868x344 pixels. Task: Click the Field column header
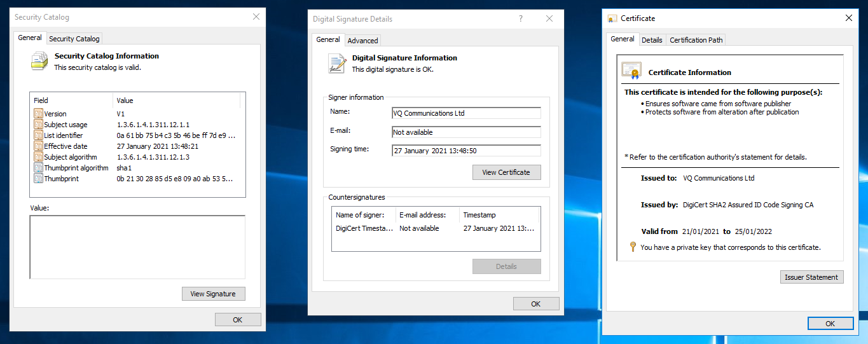click(x=71, y=100)
